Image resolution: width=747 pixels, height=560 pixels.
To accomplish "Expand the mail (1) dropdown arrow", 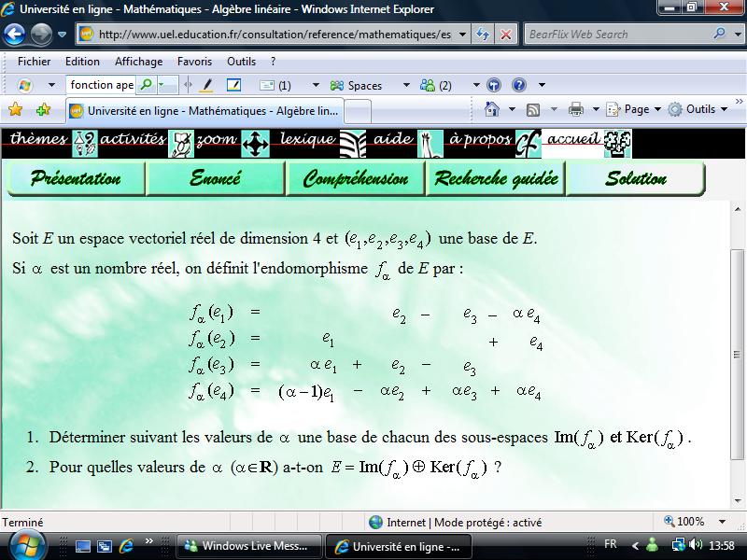I will 316,85.
